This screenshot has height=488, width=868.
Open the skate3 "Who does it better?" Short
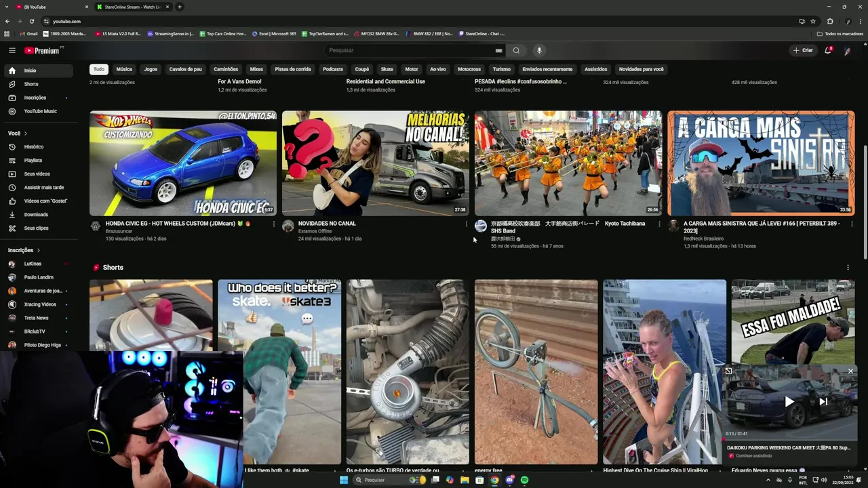point(279,372)
